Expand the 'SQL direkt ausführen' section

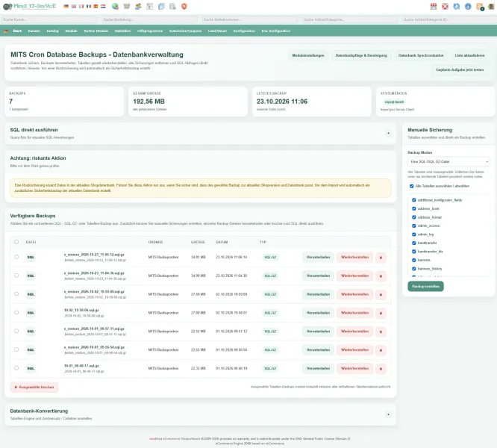click(x=388, y=134)
